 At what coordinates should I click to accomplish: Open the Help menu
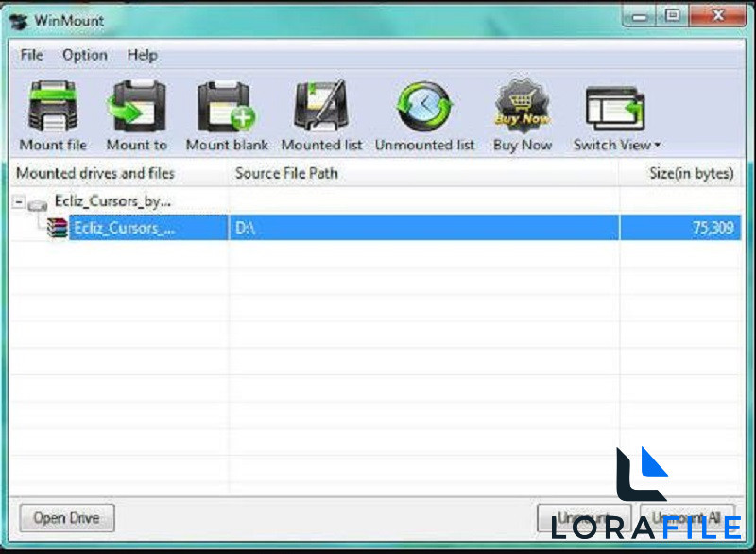coord(143,55)
